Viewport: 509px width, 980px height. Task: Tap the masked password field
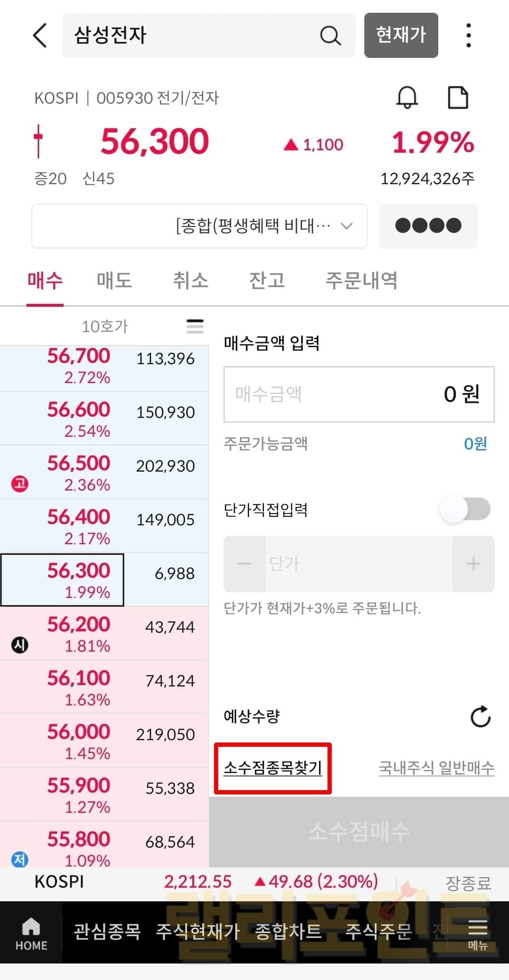(428, 226)
